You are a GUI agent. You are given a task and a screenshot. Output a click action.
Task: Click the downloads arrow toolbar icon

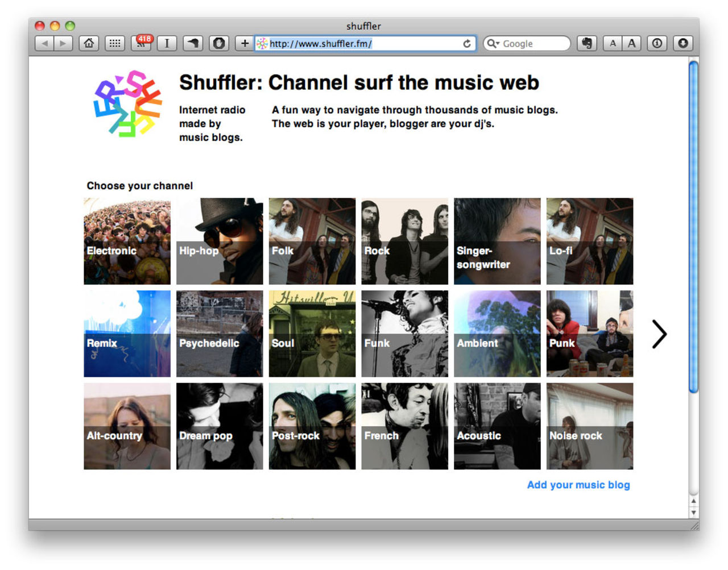pyautogui.click(x=683, y=43)
